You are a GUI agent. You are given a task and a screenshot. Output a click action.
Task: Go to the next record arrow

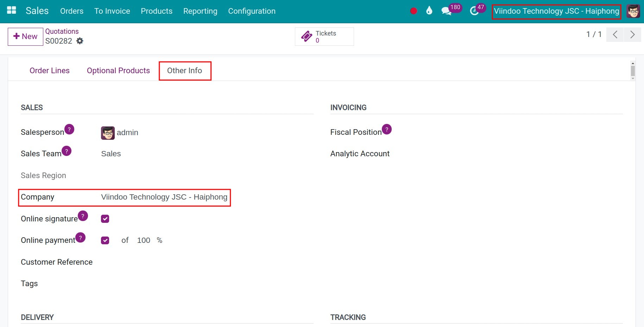coord(632,34)
